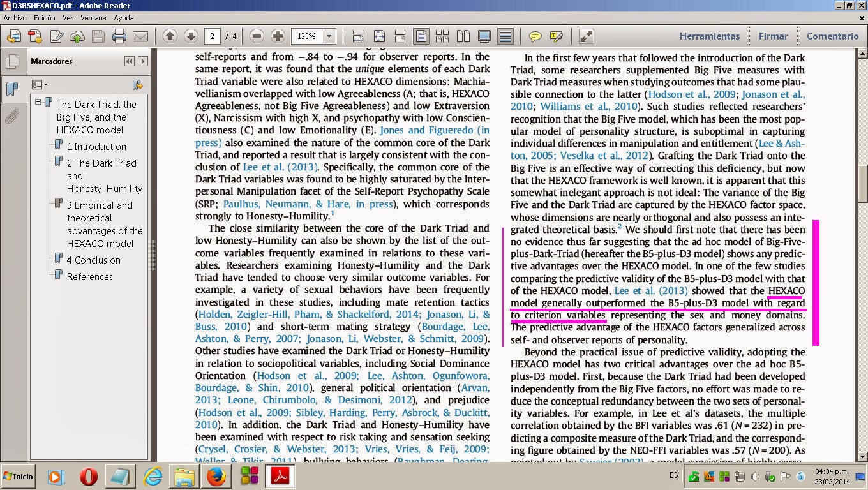The height and width of the screenshot is (490, 868).
Task: Click the 'Paulhus, Neumann, & Hare, in press' link
Action: (308, 204)
